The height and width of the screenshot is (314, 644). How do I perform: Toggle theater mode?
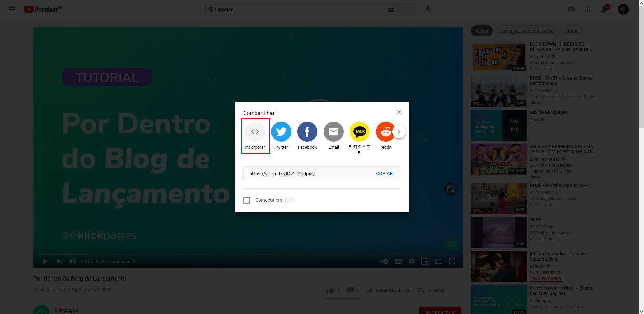coord(439,261)
